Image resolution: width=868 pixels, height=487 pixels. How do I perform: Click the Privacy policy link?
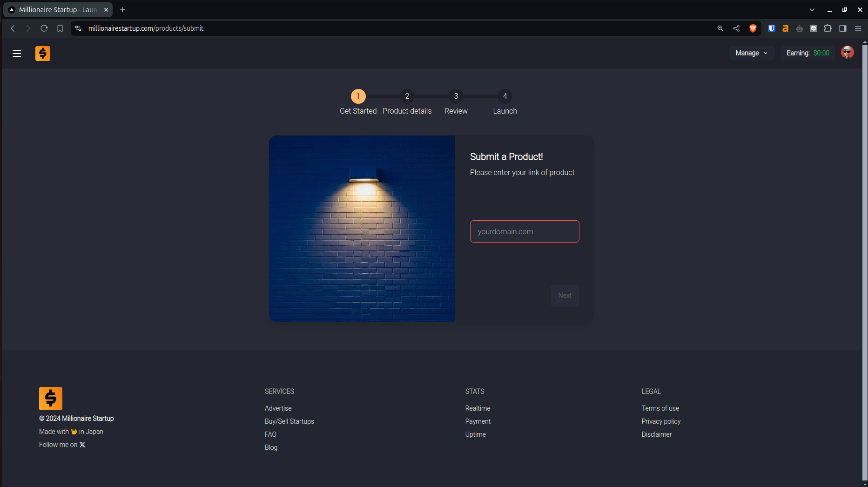660,421
